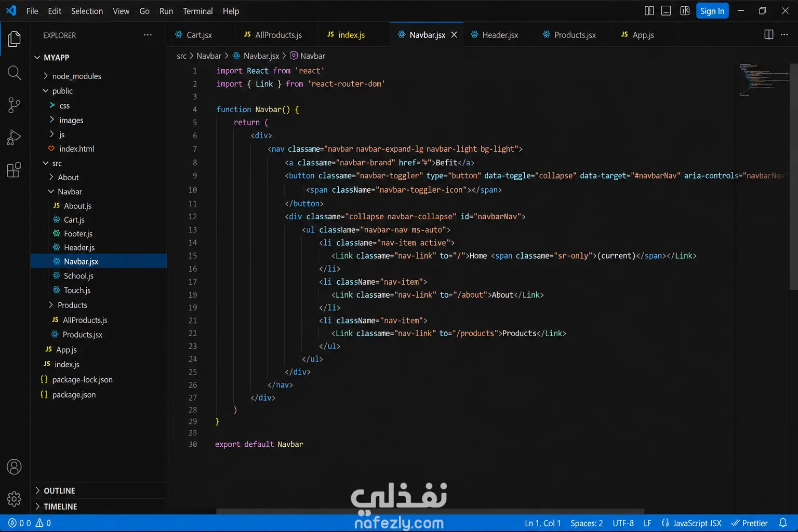Change indentation via Spaces: 2
The width and height of the screenshot is (798, 532).
(x=587, y=523)
